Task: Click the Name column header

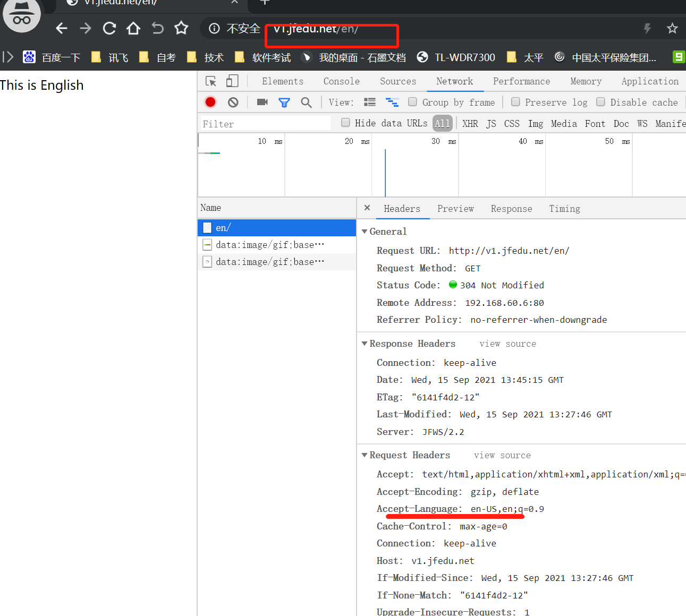Action: [x=277, y=208]
